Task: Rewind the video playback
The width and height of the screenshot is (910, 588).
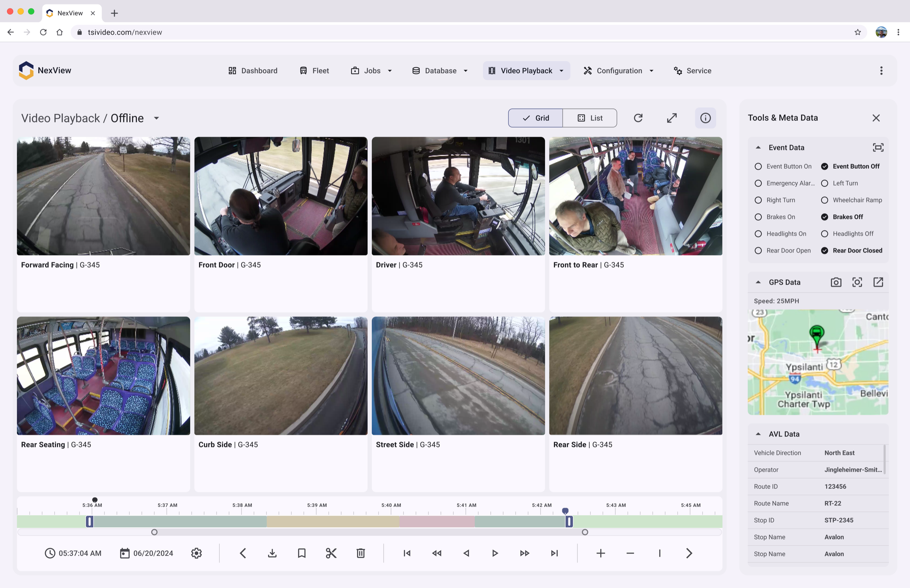Action: coord(436,553)
